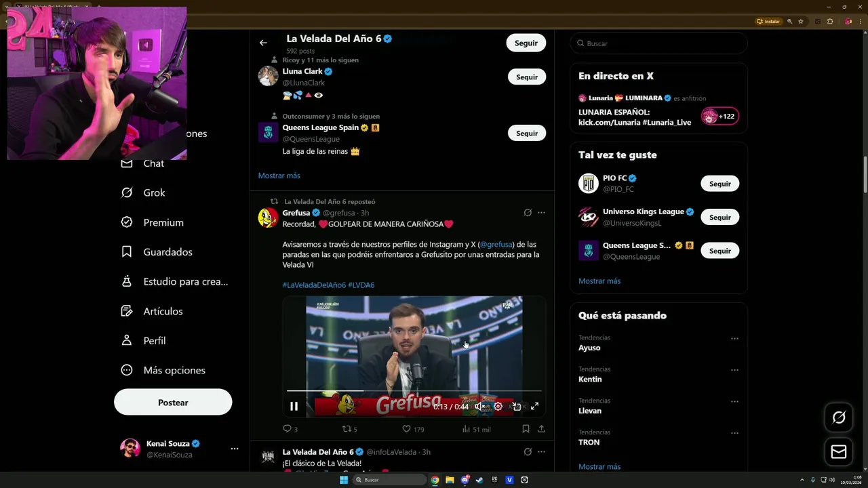Open Windows Start menu
The height and width of the screenshot is (488, 868).
pyautogui.click(x=344, y=480)
